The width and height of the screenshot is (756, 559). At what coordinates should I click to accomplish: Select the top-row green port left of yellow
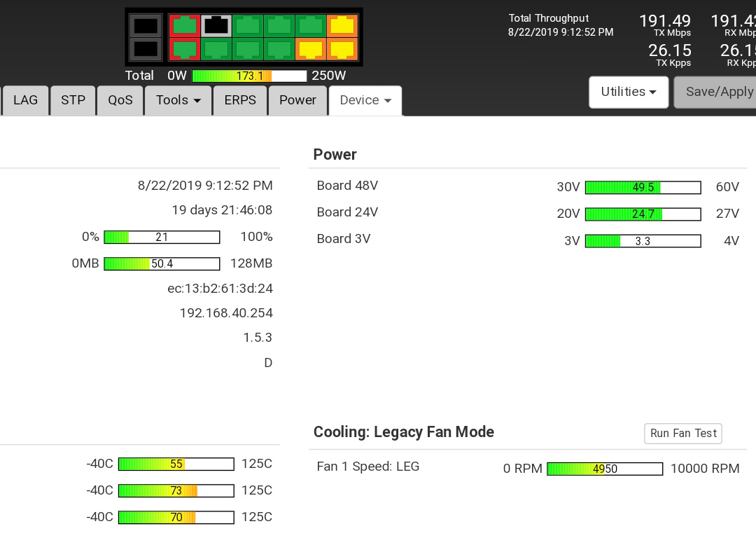tap(311, 26)
